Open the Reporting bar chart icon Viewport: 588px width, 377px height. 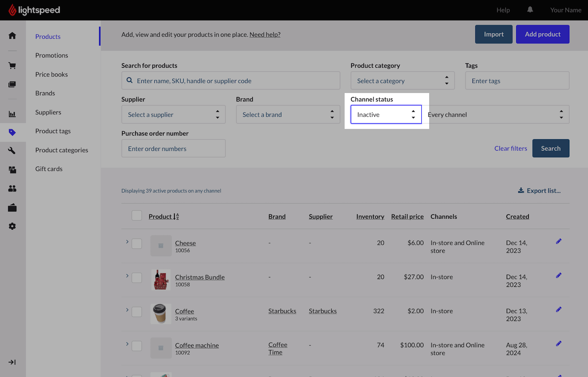[x=12, y=114]
